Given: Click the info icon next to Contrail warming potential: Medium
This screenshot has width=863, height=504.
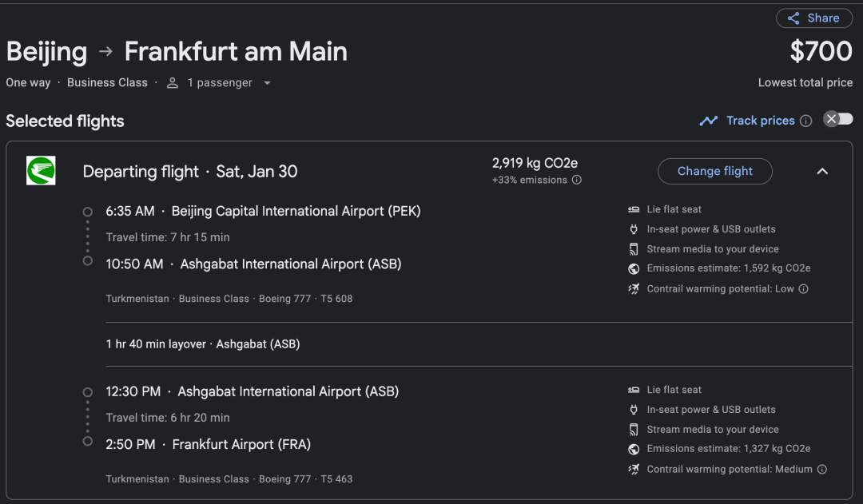Looking at the screenshot, I should pos(821,470).
